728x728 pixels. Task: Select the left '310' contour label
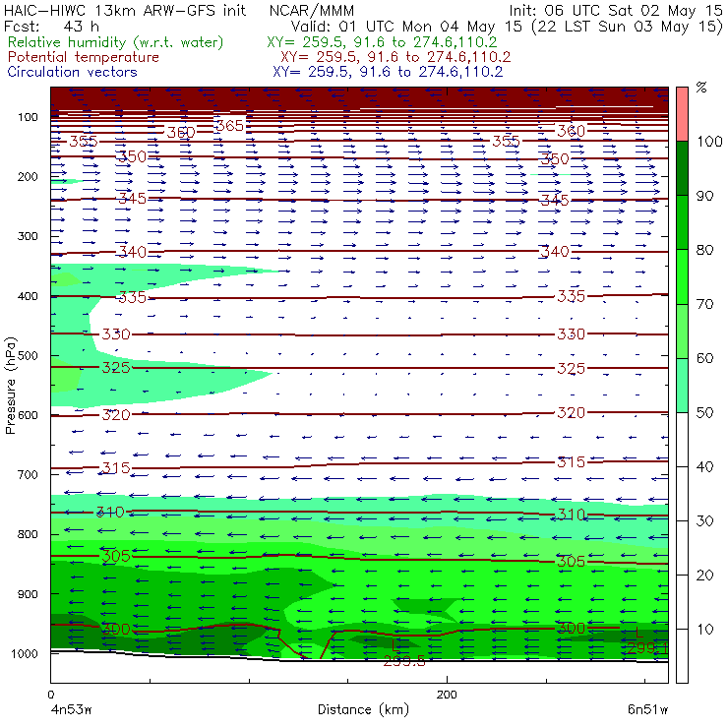pos(110,513)
